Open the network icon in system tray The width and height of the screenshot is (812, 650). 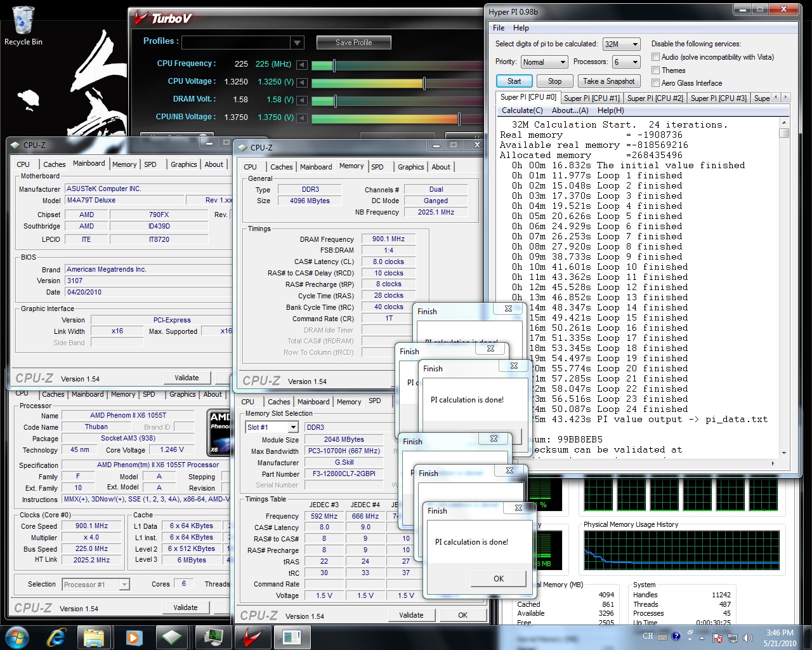[732, 637]
